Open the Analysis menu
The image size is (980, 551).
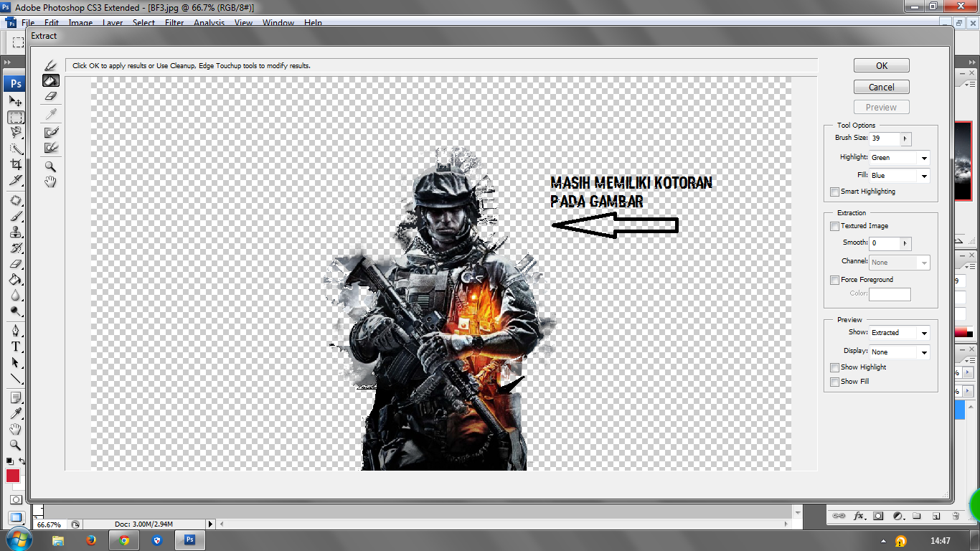[209, 23]
